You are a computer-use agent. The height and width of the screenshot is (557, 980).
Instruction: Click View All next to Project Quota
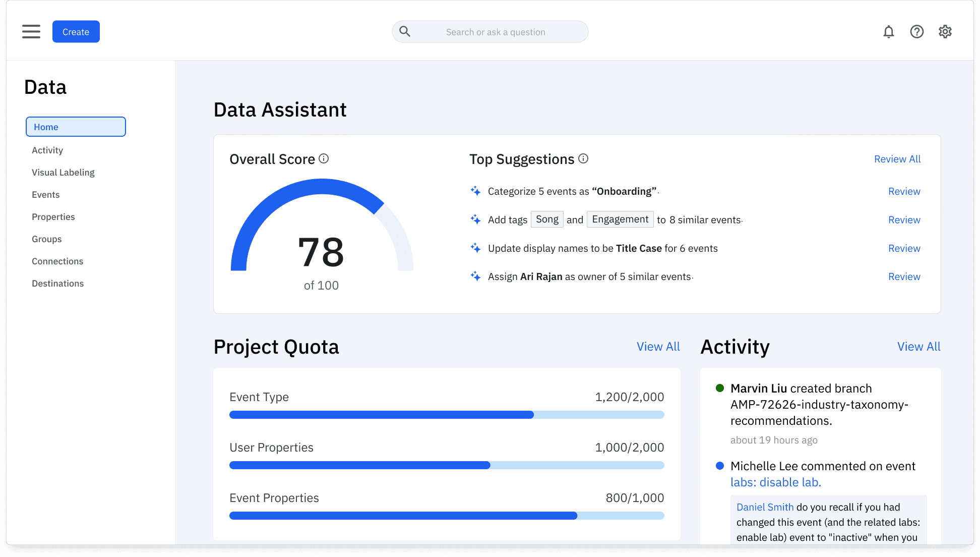click(658, 346)
